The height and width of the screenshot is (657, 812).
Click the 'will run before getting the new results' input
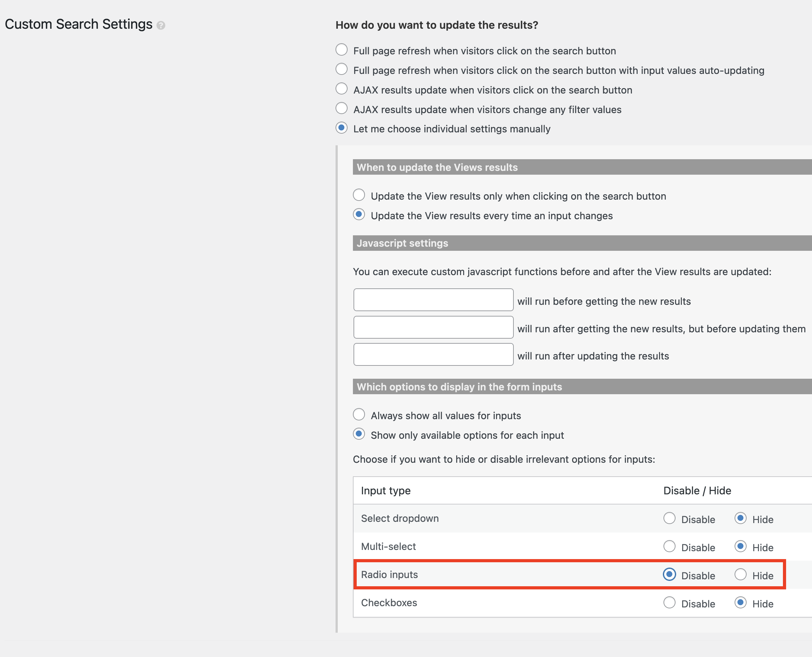tap(433, 300)
